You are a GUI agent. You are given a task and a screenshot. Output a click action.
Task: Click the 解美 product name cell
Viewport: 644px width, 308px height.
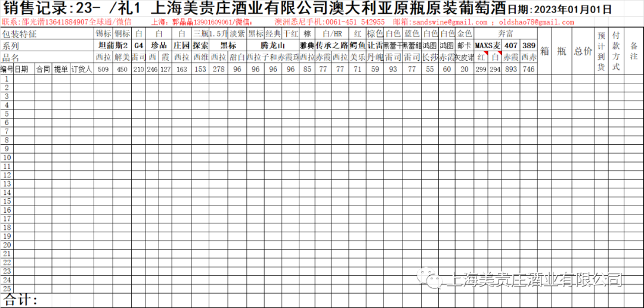[x=122, y=57]
